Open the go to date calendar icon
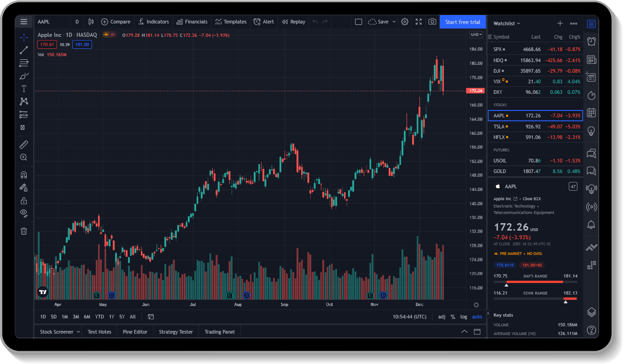623x364 pixels. (151, 317)
